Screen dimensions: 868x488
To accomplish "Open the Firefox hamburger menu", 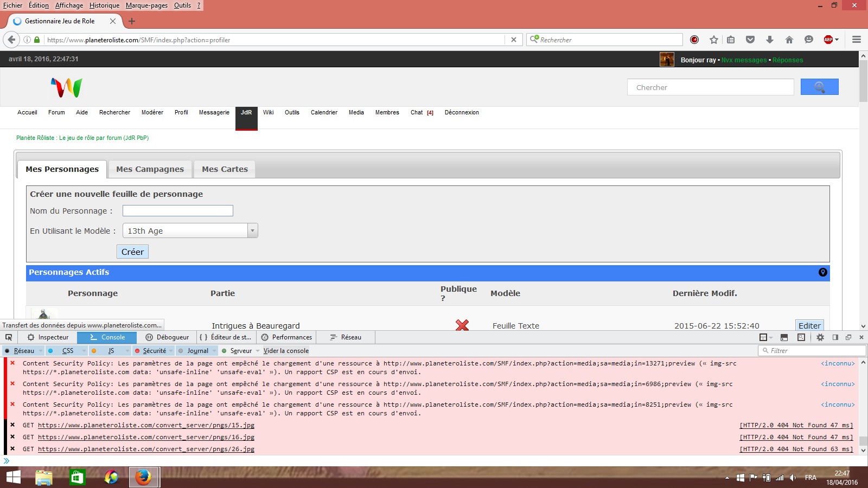I will coord(857,40).
